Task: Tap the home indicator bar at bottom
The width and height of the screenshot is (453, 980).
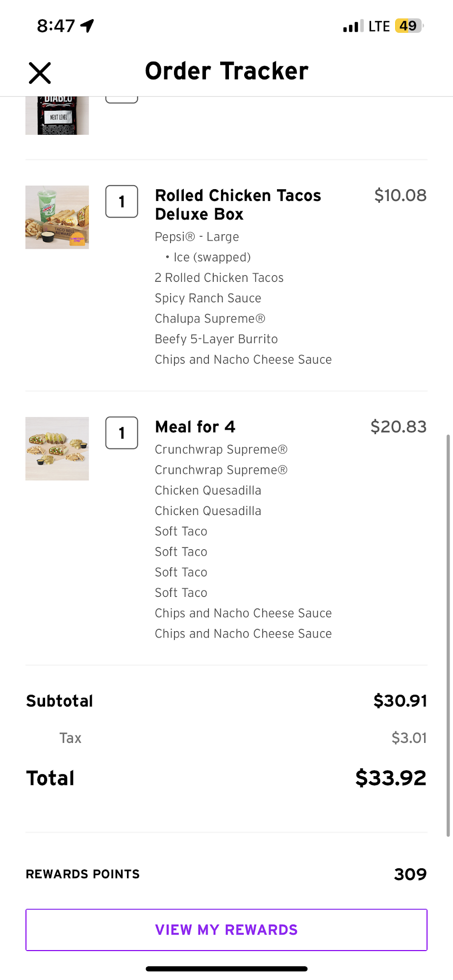Action: tap(226, 969)
